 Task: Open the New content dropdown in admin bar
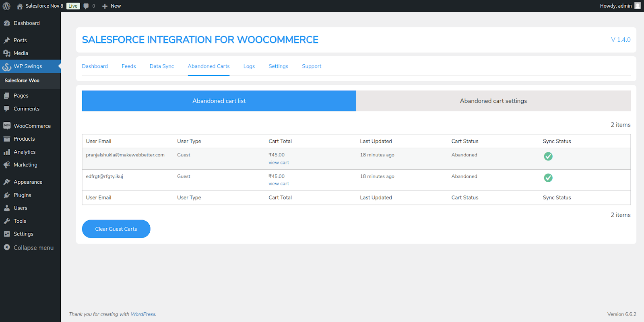click(x=111, y=6)
